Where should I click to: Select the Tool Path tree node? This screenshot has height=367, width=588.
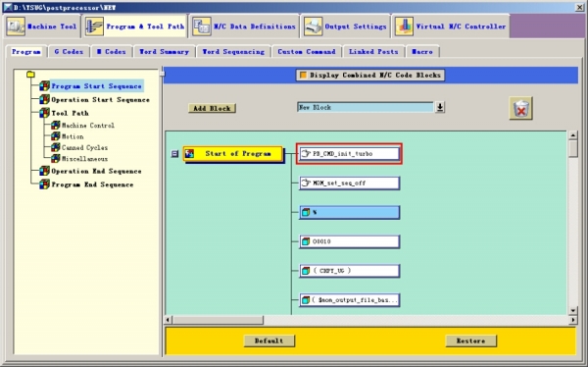[x=70, y=113]
